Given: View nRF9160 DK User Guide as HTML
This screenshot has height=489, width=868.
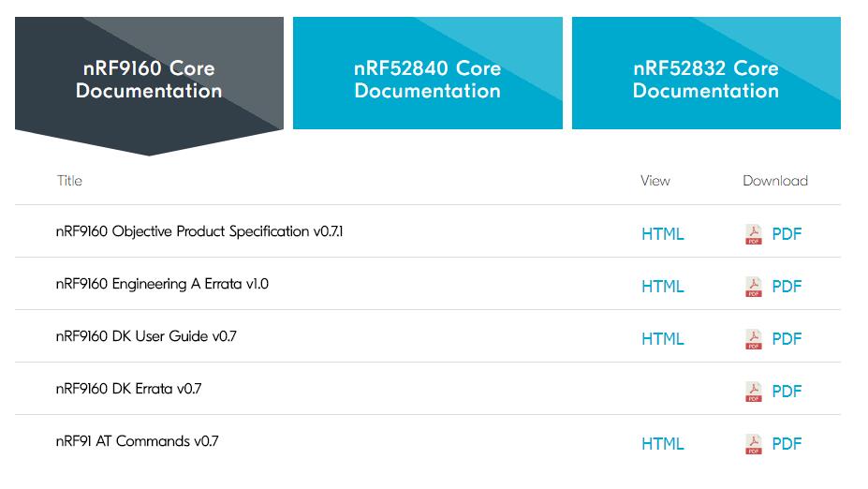Looking at the screenshot, I should click(662, 339).
